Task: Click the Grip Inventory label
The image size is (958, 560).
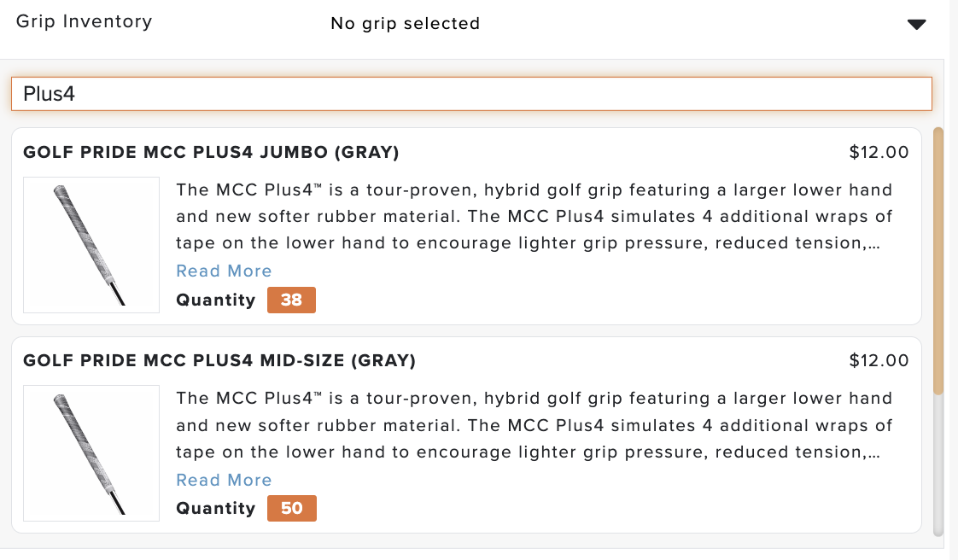Action: 84,21
